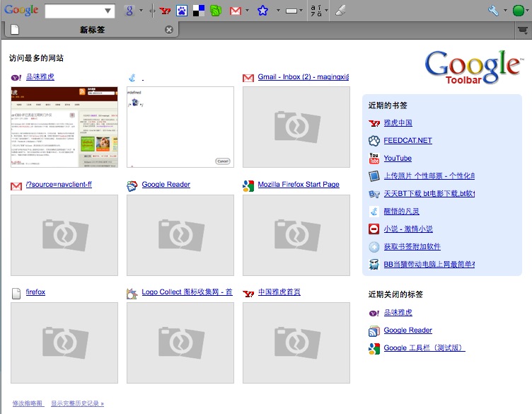532x414 pixels.
Task: Click the BT icon beside 天天BT下载
Action: 374,194
